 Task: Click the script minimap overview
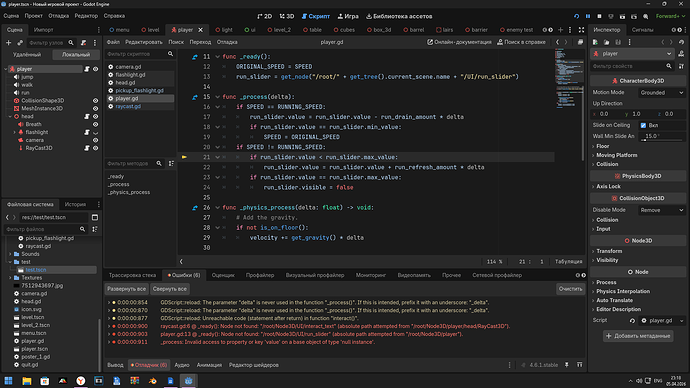(569, 79)
